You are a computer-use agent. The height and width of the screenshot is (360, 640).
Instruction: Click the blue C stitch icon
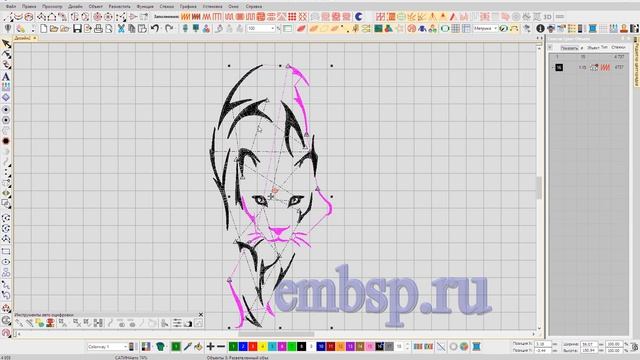tap(358, 17)
